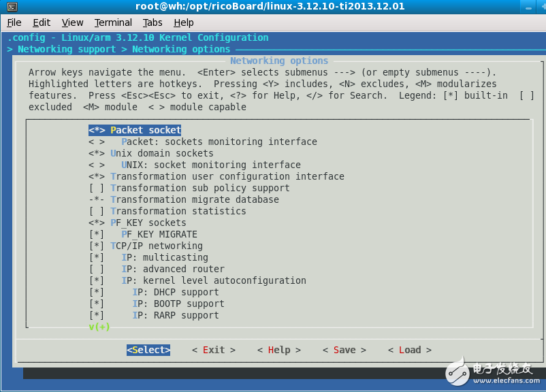This screenshot has width=546, height=392.
Task: Disable the PF_KEY MIGRATE checkbox
Action: tap(97, 234)
